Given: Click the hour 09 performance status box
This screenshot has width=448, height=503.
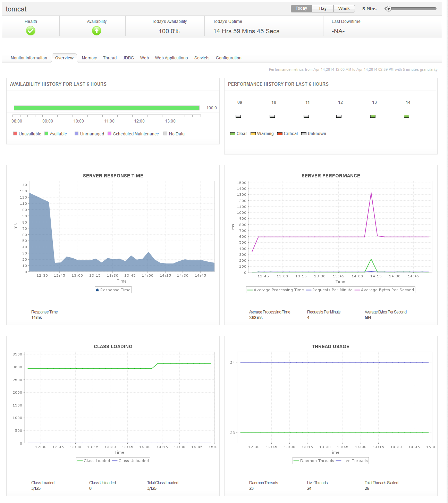Looking at the screenshot, I should click(x=238, y=116).
